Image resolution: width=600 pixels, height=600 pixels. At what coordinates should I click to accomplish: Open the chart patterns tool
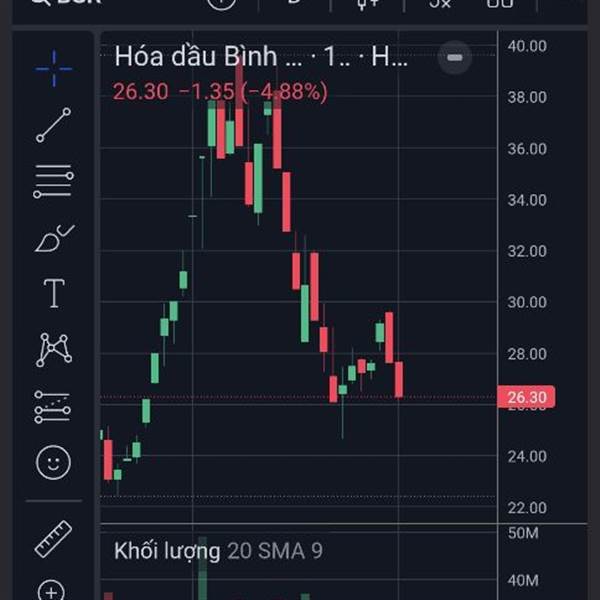coord(53,349)
